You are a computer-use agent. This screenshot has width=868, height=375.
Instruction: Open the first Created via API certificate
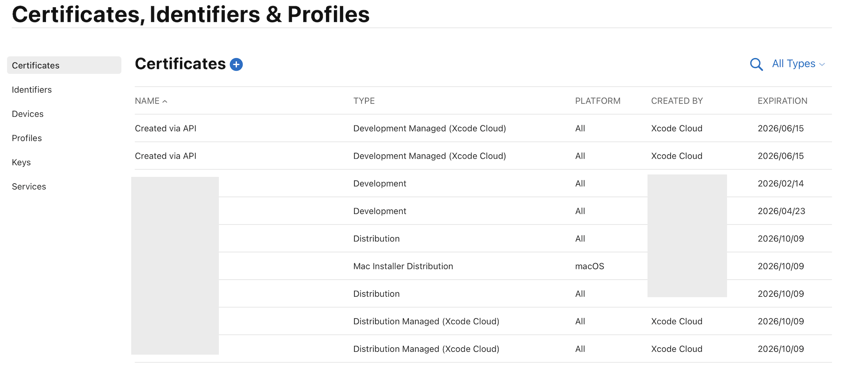coord(165,128)
